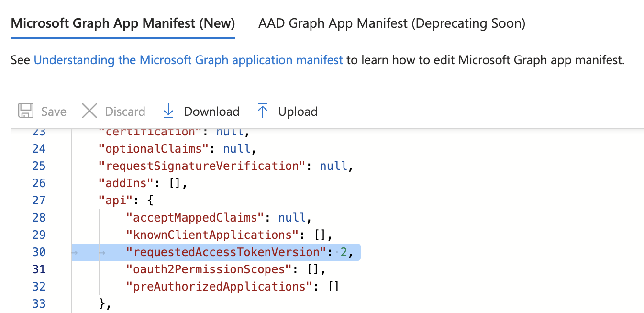Click the "oauth2PermissionScopes" key text
The image size is (644, 313).
[209, 269]
